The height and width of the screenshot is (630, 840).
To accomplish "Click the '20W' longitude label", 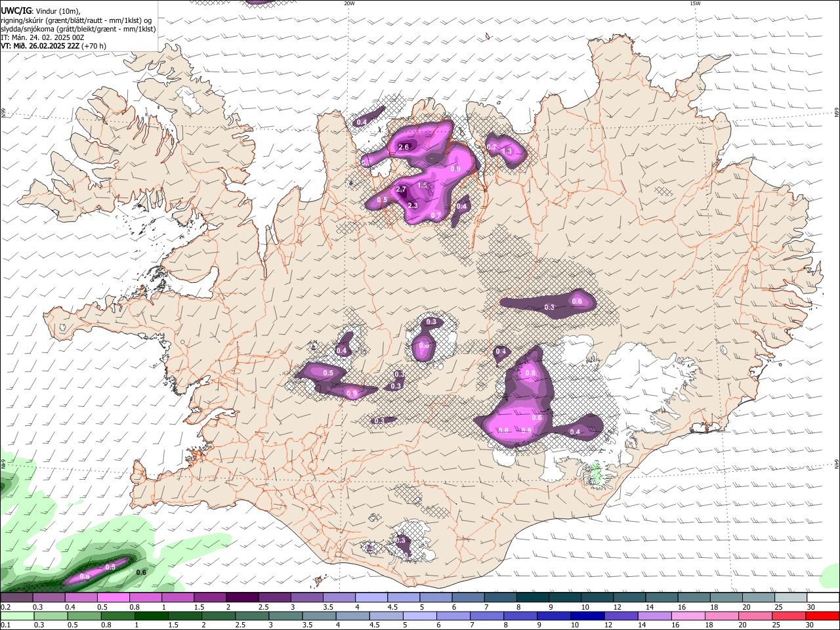I will (x=349, y=3).
